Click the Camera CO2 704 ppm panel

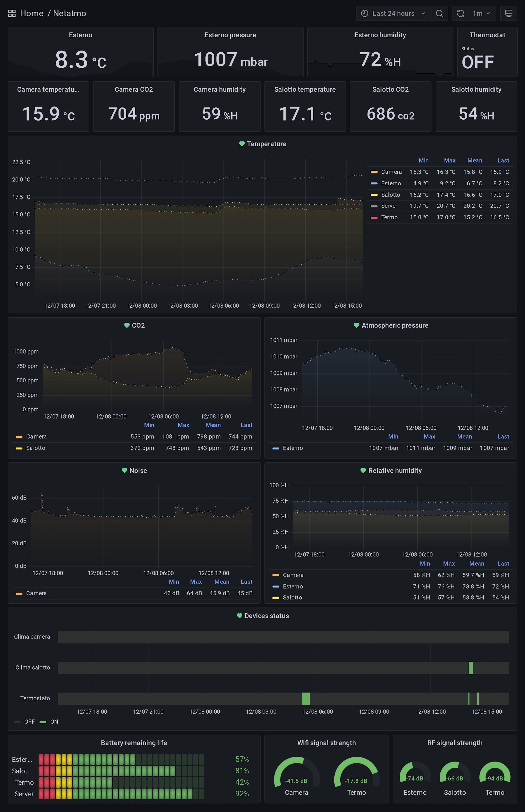point(134,107)
